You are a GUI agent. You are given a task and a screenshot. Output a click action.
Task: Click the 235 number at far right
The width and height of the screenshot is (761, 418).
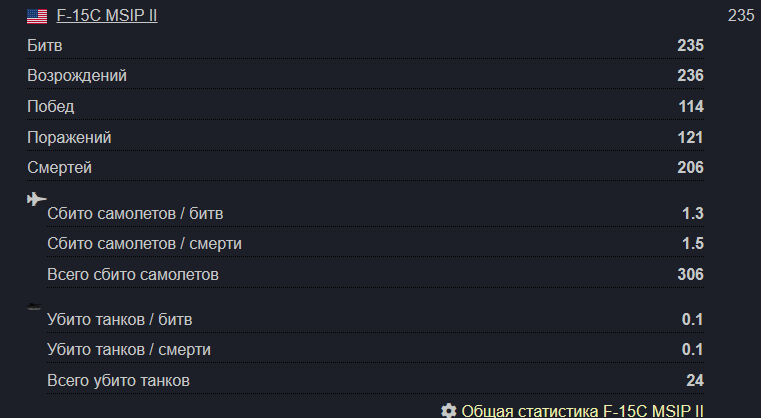pyautogui.click(x=741, y=16)
